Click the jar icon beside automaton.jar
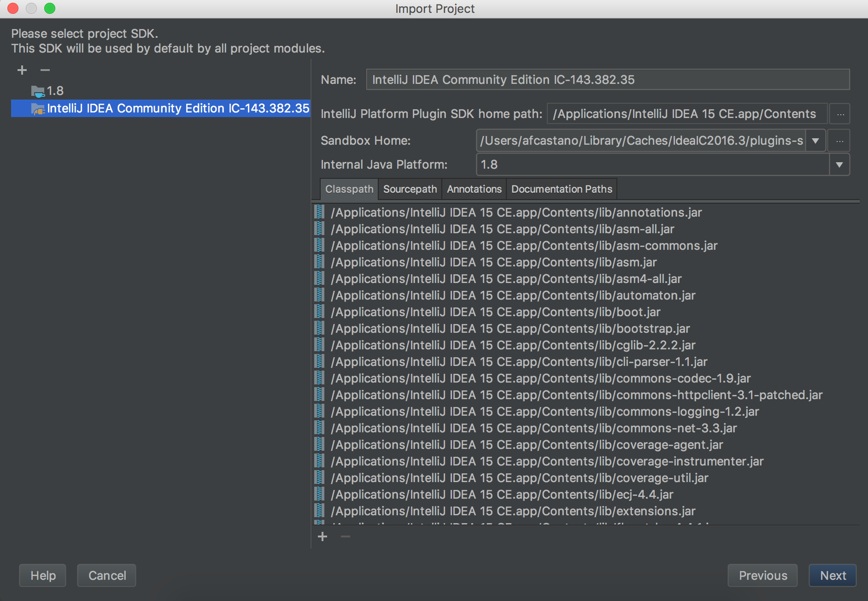Image resolution: width=868 pixels, height=601 pixels. [x=319, y=295]
